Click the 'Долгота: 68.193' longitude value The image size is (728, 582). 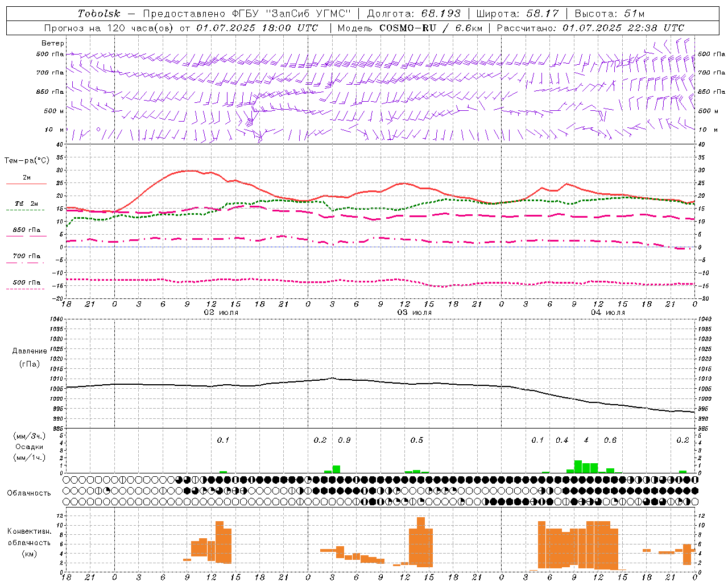click(414, 14)
